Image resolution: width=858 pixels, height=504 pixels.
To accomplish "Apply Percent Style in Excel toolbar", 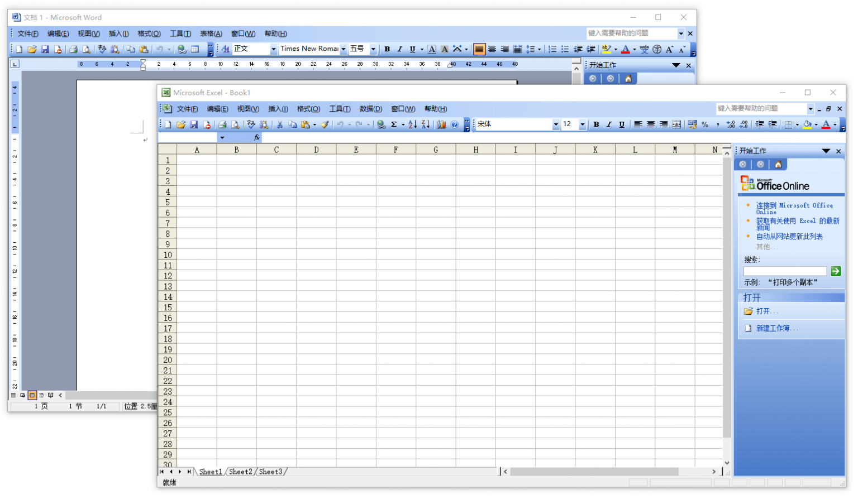I will pos(705,124).
